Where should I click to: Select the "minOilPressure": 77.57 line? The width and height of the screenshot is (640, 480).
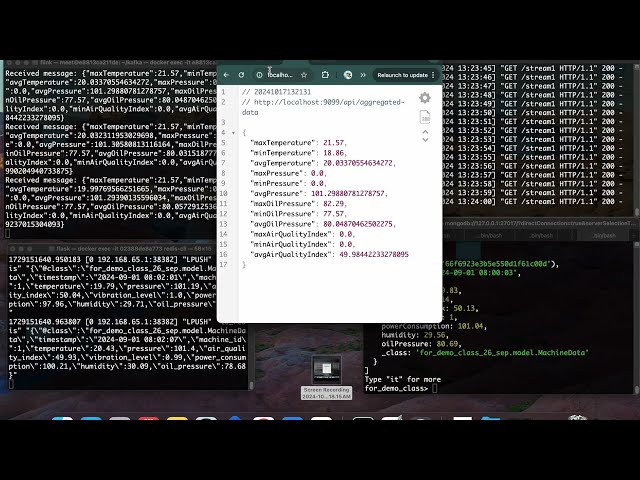click(x=299, y=214)
